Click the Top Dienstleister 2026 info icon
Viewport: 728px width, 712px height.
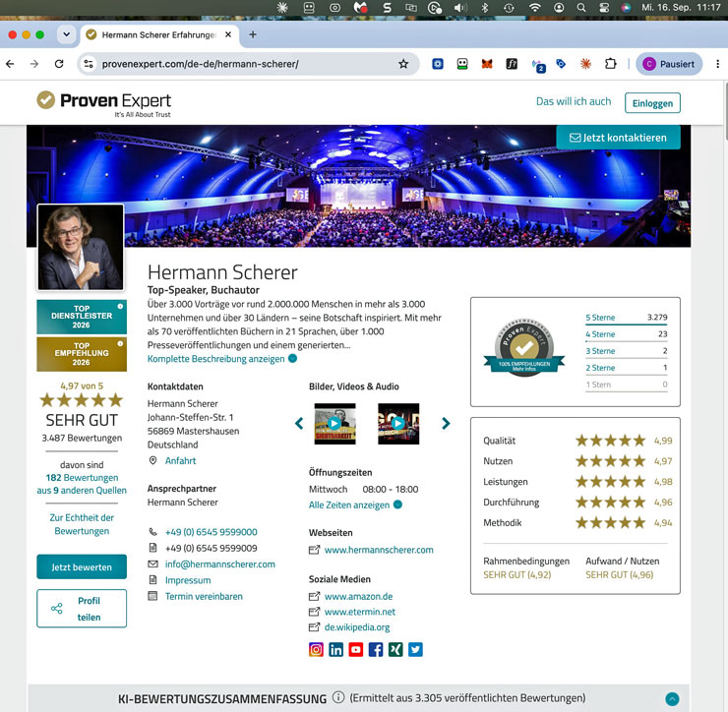[120, 306]
